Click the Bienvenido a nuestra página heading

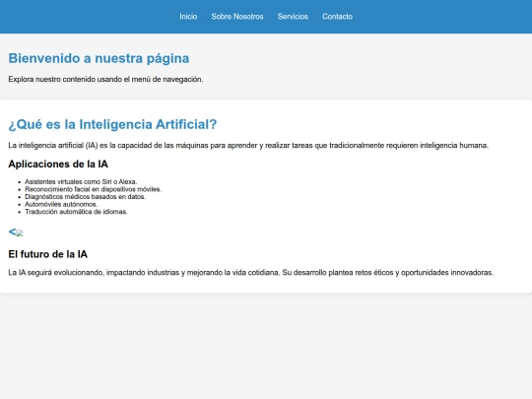click(99, 58)
